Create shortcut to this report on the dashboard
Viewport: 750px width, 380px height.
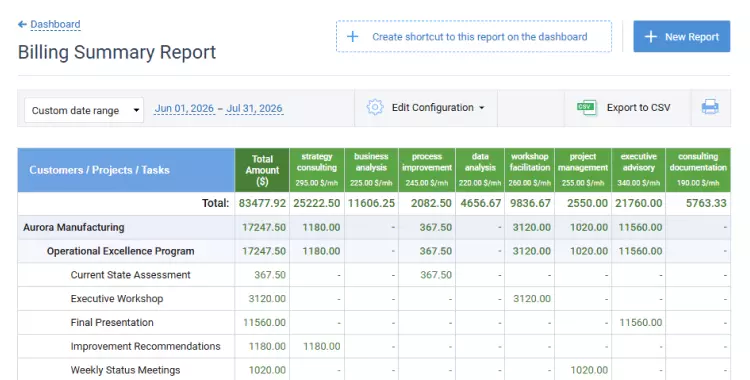point(474,36)
